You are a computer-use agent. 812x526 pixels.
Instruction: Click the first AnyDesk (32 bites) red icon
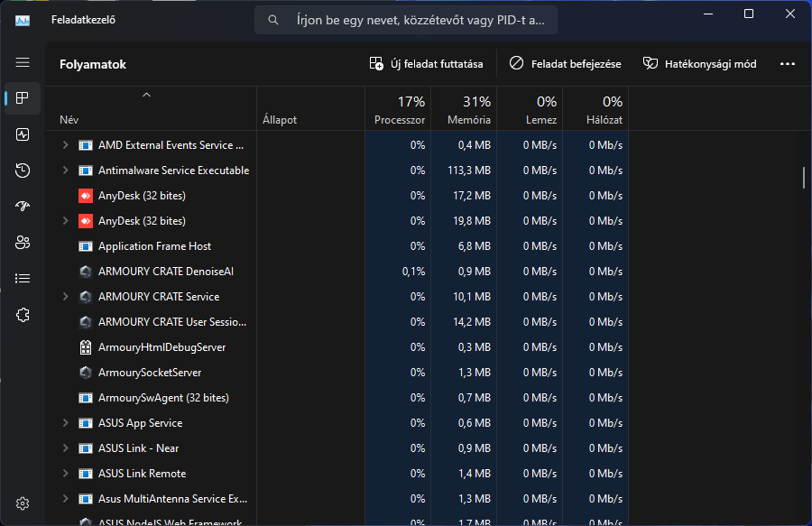pyautogui.click(x=86, y=196)
